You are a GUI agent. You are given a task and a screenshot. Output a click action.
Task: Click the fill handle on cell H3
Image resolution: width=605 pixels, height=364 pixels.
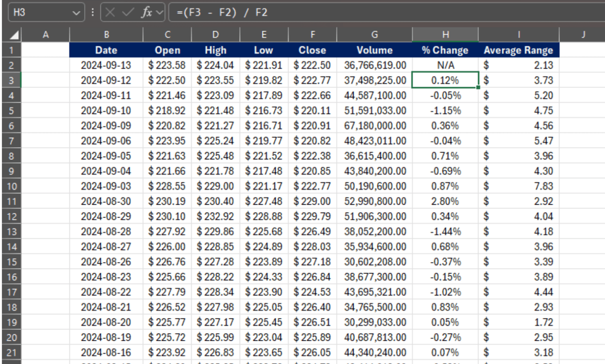(x=478, y=87)
